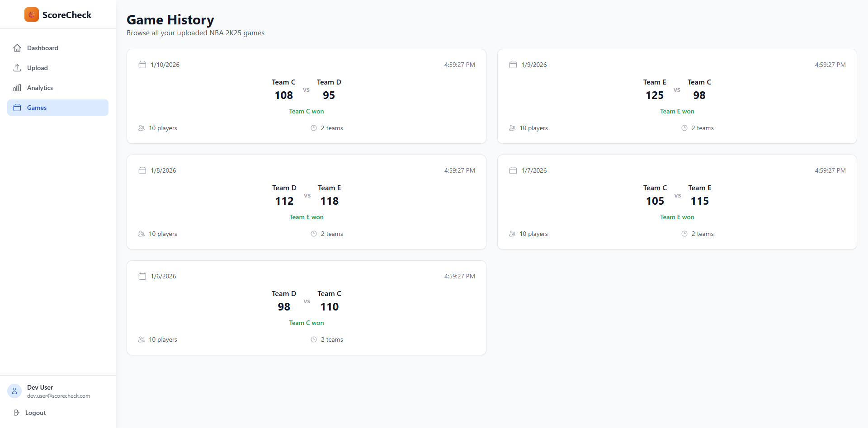868x428 pixels.
Task: Click the Games calendar icon in sidebar
Action: coord(17,108)
